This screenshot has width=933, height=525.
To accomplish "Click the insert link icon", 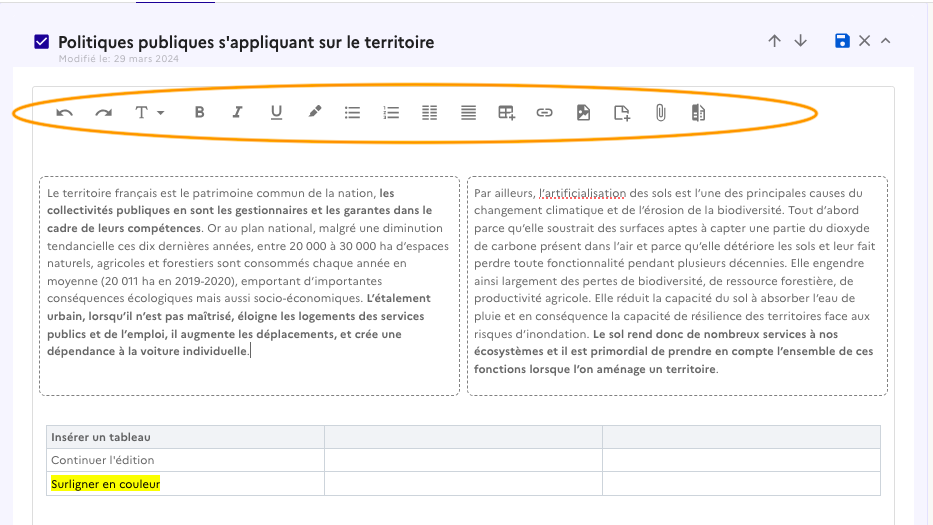I will coord(544,113).
